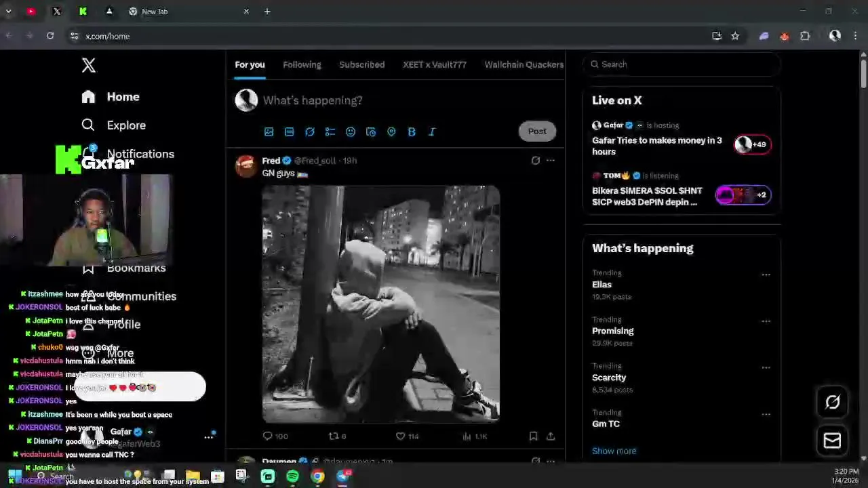Switch to the YouTube browser tab

pos(31,12)
